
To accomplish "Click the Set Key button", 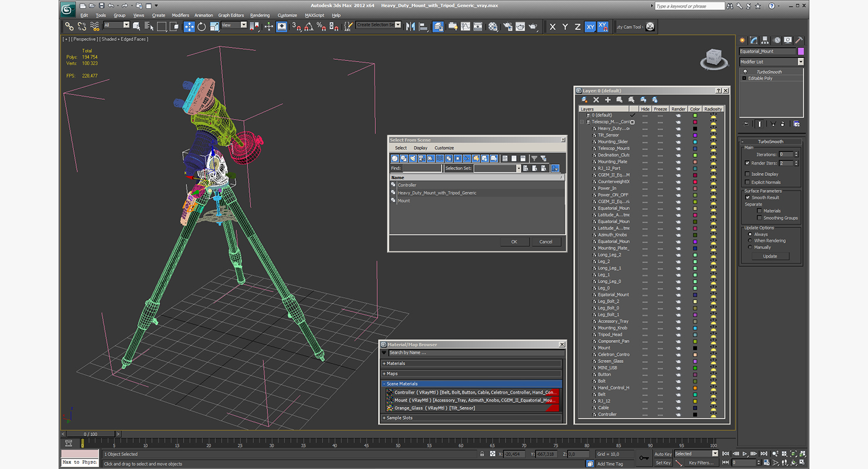I will tap(663, 463).
